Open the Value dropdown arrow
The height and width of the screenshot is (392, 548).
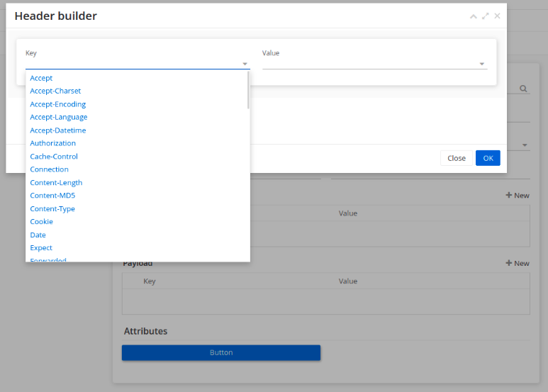[x=481, y=64]
